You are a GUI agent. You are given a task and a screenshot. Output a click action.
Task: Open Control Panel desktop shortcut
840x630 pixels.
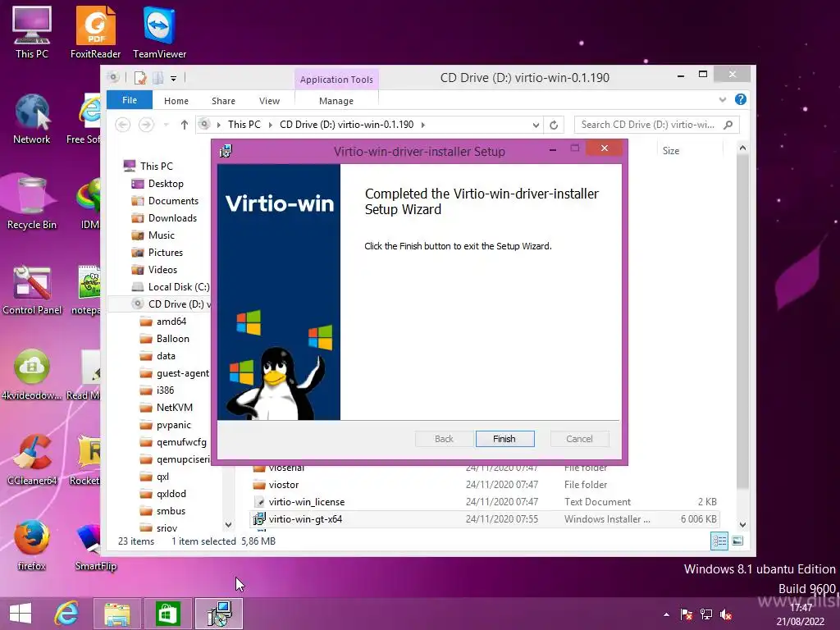[32, 290]
